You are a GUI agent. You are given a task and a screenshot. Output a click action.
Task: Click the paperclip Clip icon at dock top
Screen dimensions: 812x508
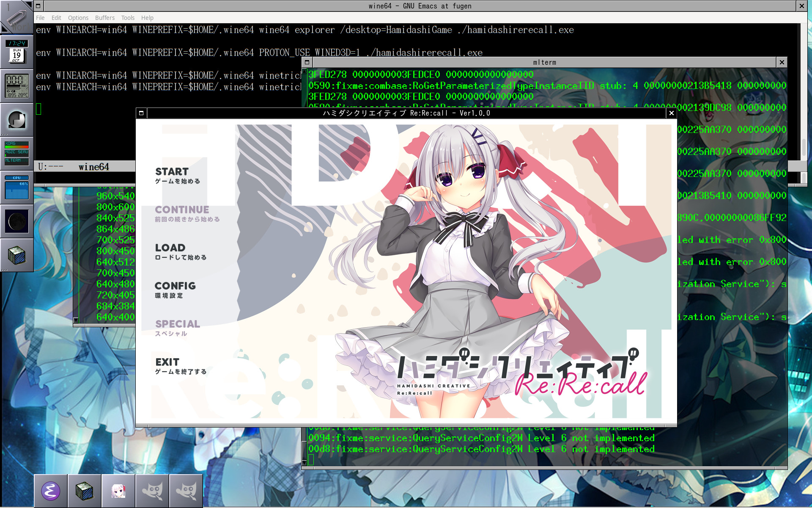pyautogui.click(x=17, y=17)
